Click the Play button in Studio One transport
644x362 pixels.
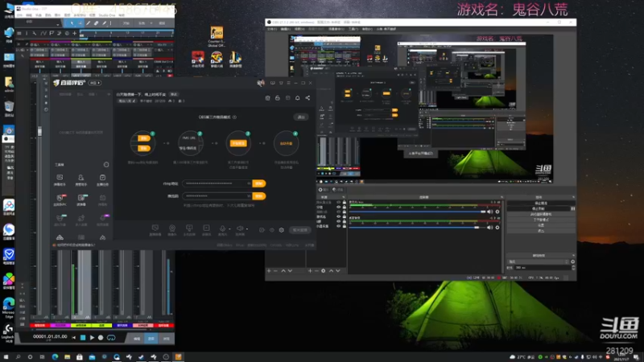point(92,338)
